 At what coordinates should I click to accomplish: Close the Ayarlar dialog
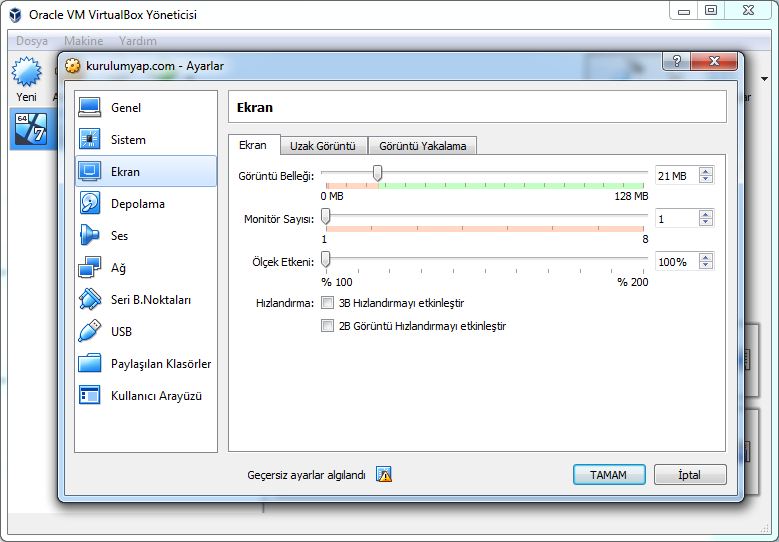714,61
